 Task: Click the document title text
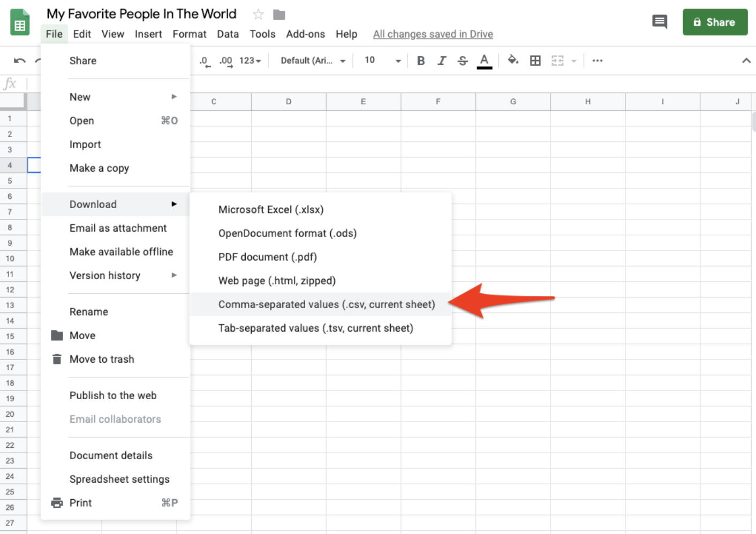tap(141, 14)
